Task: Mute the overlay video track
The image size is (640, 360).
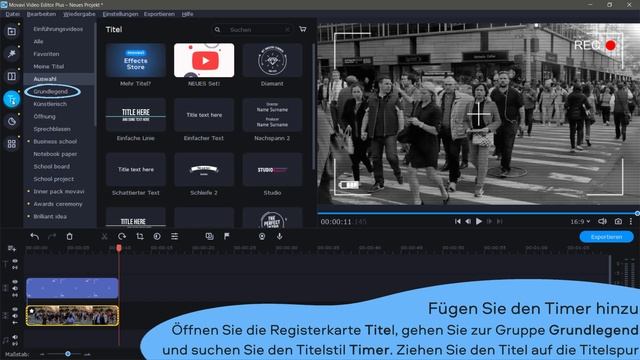Action: click(15, 289)
